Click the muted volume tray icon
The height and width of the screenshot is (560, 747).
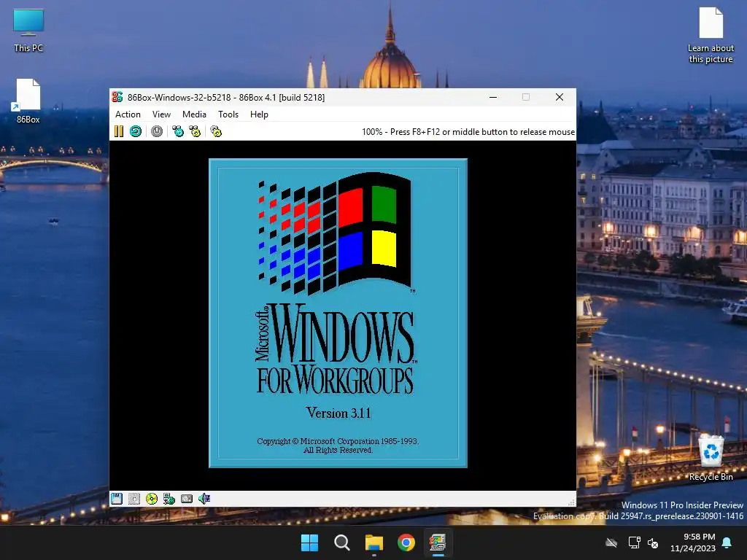(x=653, y=542)
